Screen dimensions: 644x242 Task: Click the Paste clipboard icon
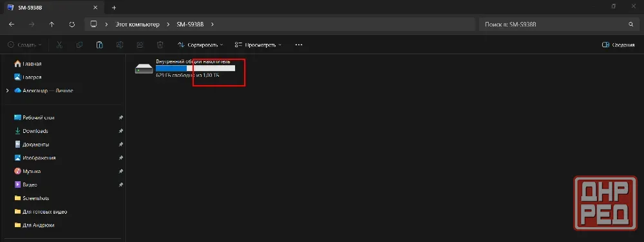[99, 45]
